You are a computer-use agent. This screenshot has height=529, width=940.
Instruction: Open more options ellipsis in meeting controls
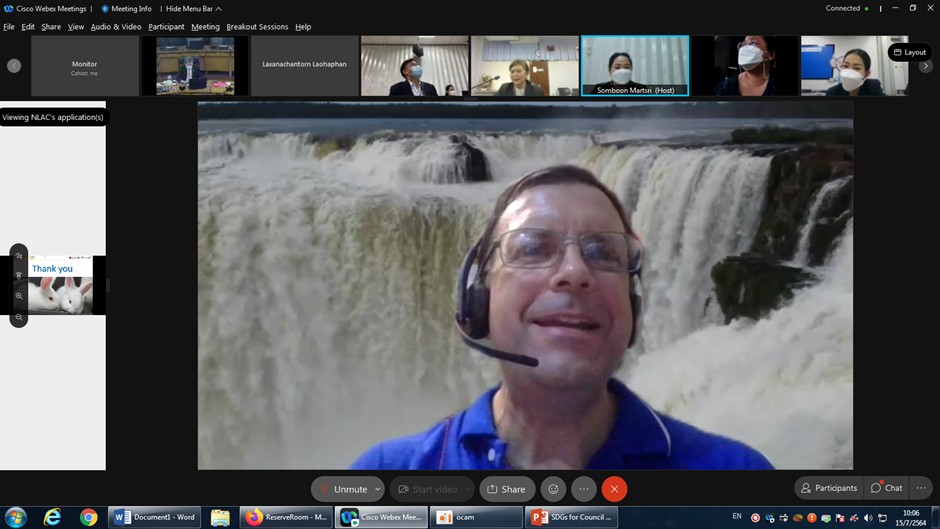[584, 489]
